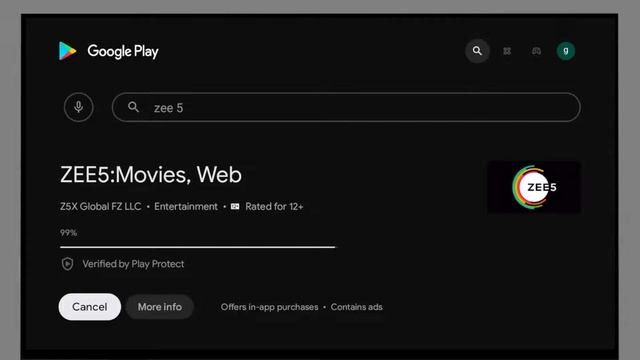Select the Entertainment category label
The height and width of the screenshot is (360, 640).
click(186, 207)
